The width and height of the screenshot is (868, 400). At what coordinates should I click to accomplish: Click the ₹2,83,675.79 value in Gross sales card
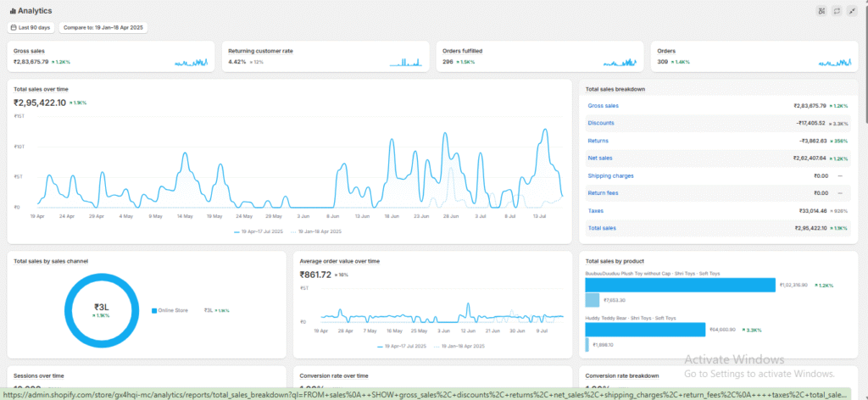31,62
